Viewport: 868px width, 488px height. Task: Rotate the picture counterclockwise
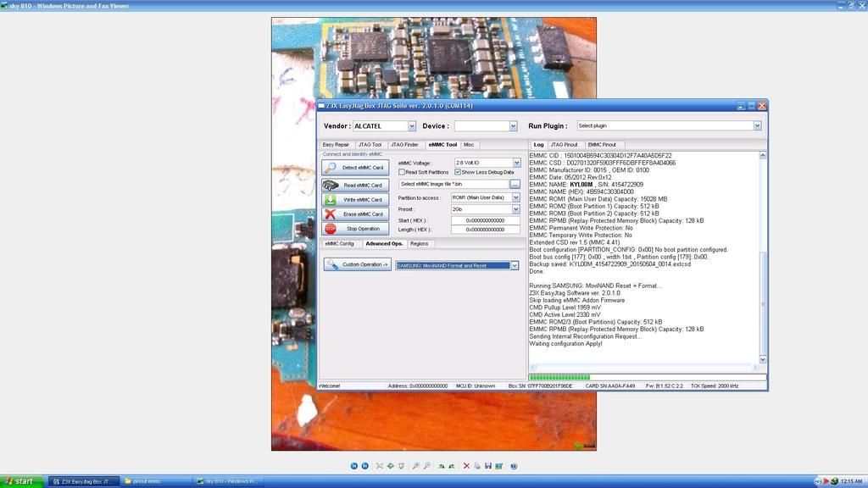[x=452, y=466]
